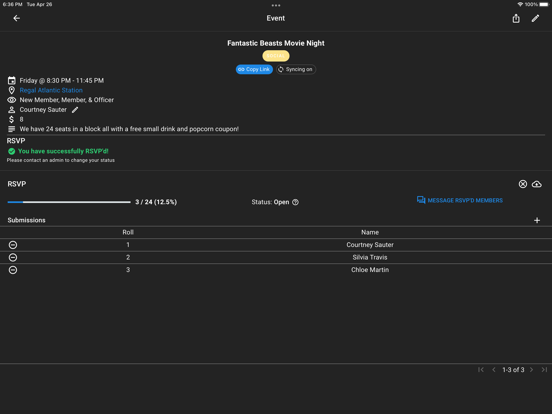Click the dollar sign cost icon
552x414 pixels.
tap(12, 119)
